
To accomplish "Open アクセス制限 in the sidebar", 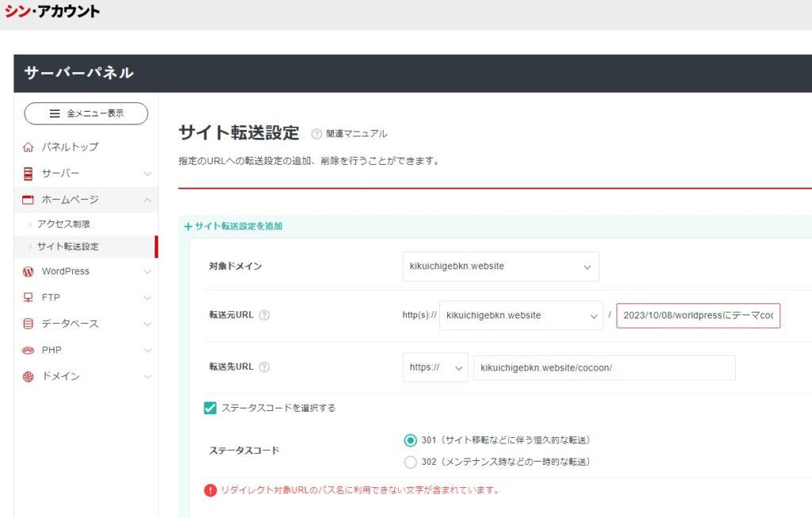I will click(63, 224).
